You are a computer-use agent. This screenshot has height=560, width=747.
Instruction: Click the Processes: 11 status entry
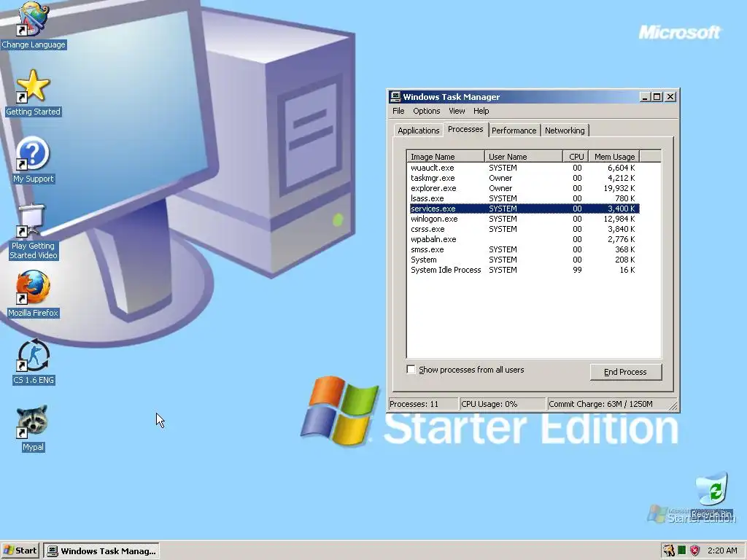click(x=424, y=404)
